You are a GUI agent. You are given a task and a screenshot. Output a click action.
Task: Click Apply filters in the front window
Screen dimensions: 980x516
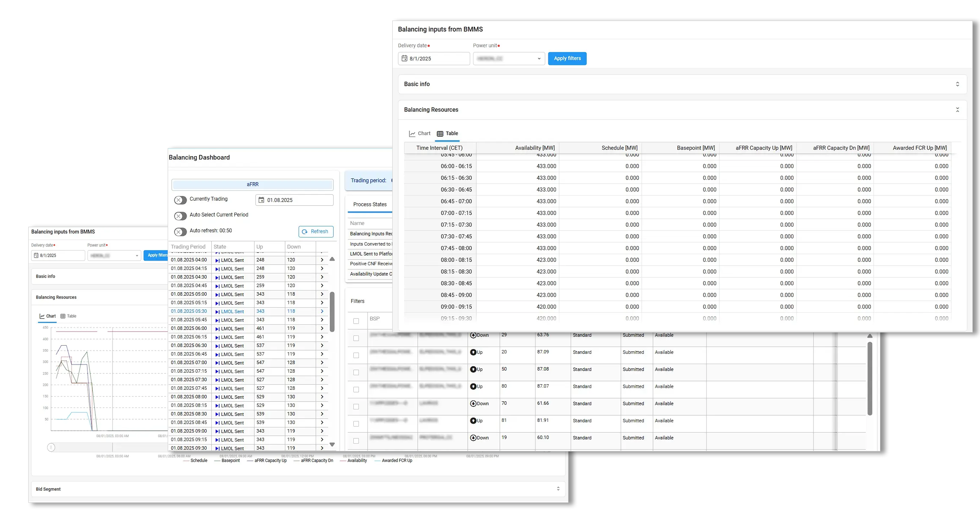coord(567,58)
